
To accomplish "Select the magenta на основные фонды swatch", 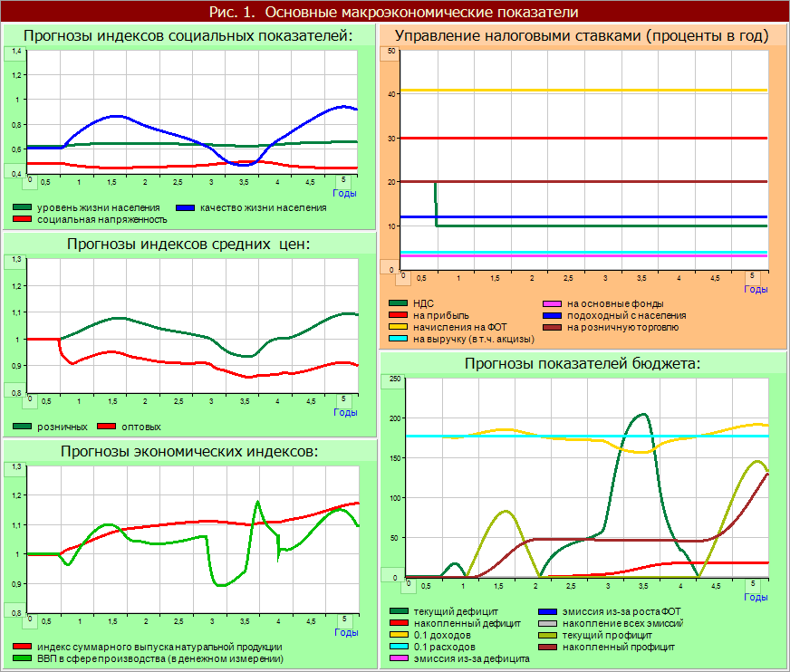I will click(x=553, y=303).
